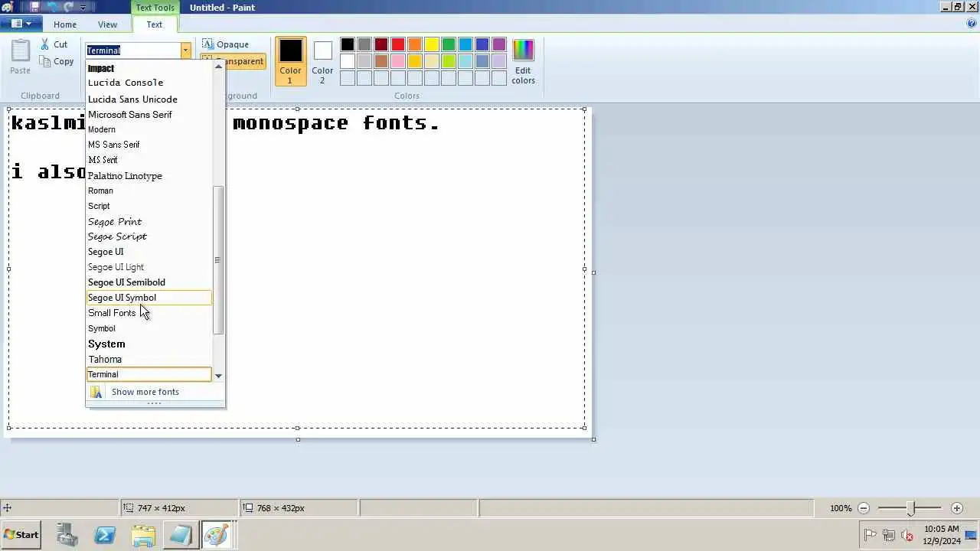980x551 pixels.
Task: Pick the red color swatch
Action: coord(398,44)
